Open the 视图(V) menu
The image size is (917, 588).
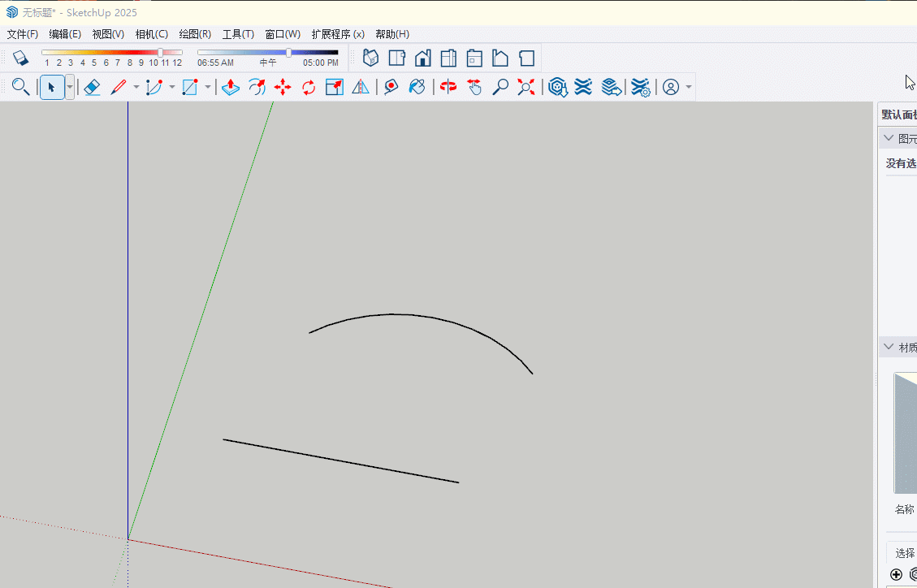click(x=108, y=34)
